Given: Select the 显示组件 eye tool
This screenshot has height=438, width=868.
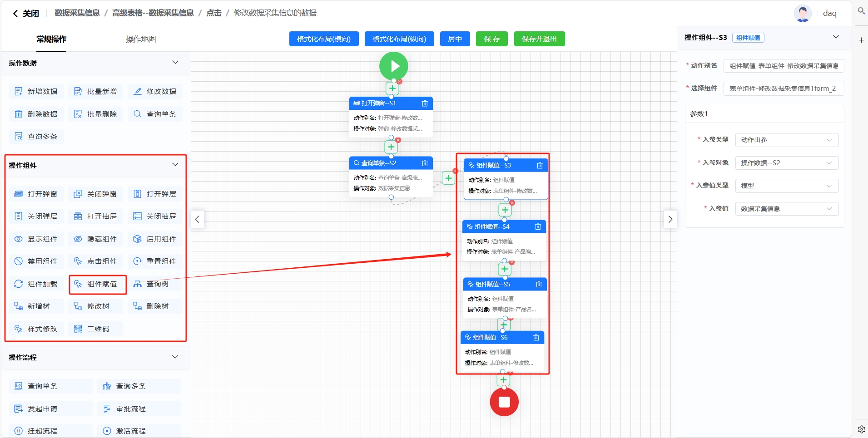Looking at the screenshot, I should click(36, 239).
